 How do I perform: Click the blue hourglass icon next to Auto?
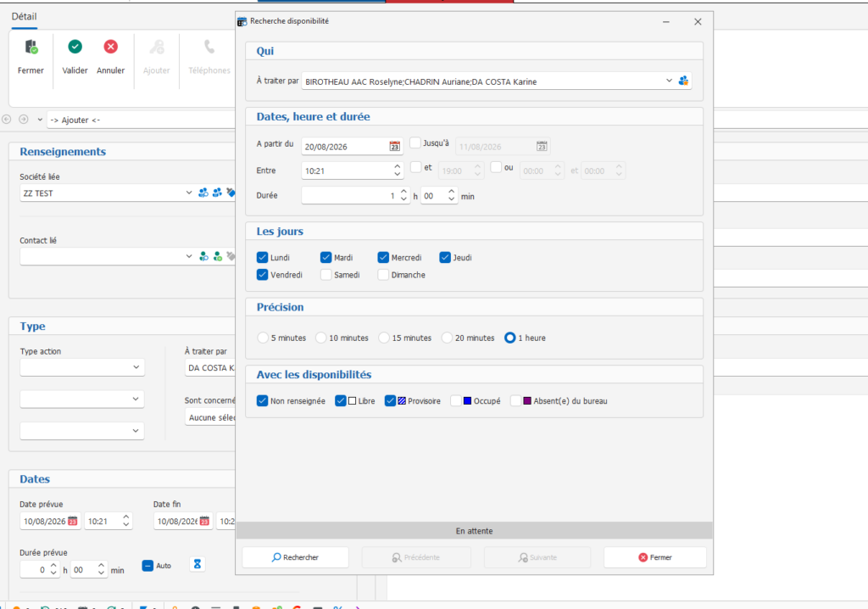pyautogui.click(x=197, y=564)
